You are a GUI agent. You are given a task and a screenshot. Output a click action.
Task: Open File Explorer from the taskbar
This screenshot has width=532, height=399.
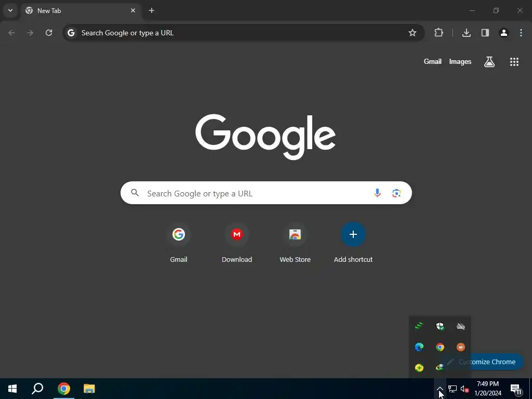(x=89, y=389)
